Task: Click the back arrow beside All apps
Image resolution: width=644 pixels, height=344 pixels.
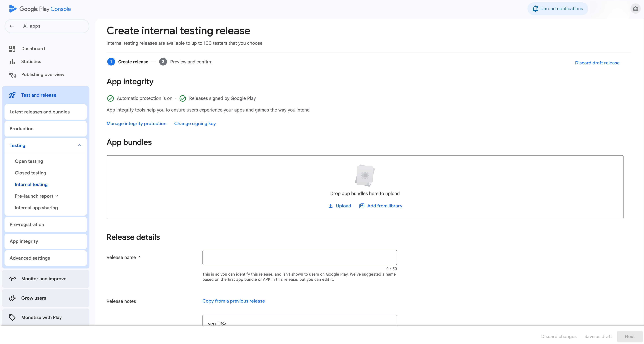Action: tap(12, 26)
